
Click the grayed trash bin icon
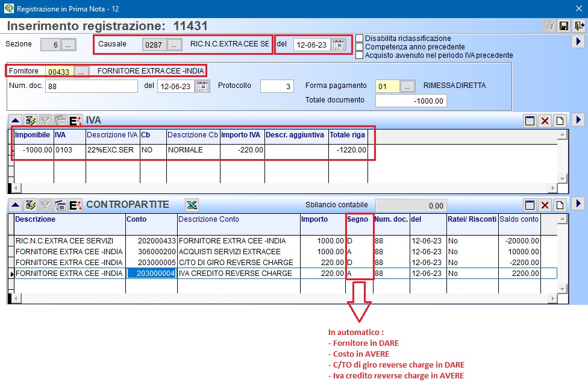[x=549, y=26]
